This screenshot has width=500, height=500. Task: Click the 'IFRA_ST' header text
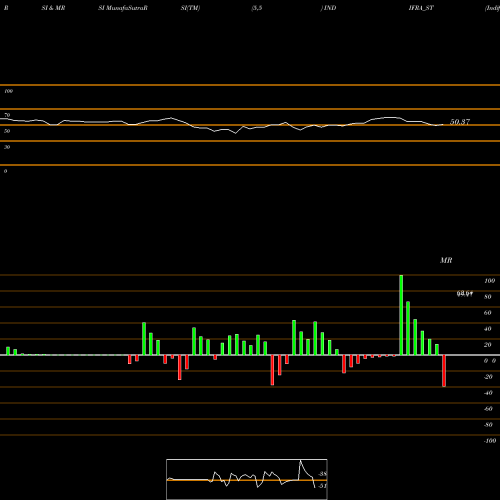[421, 8]
